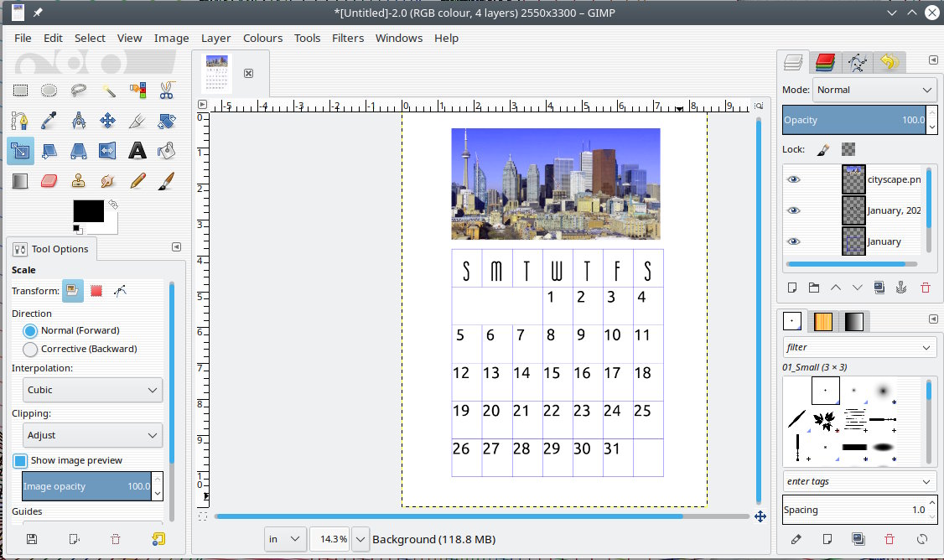Image resolution: width=944 pixels, height=560 pixels.
Task: Delete layer using the red trash icon
Action: click(x=926, y=288)
